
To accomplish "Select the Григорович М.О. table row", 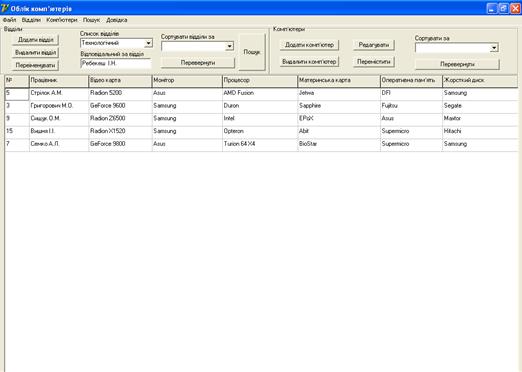I will [262, 106].
